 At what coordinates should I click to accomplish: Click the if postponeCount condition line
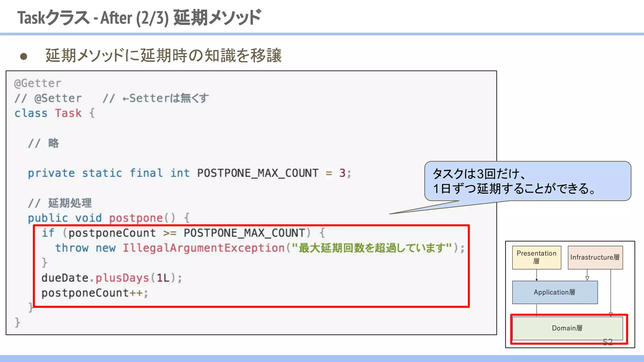point(183,233)
